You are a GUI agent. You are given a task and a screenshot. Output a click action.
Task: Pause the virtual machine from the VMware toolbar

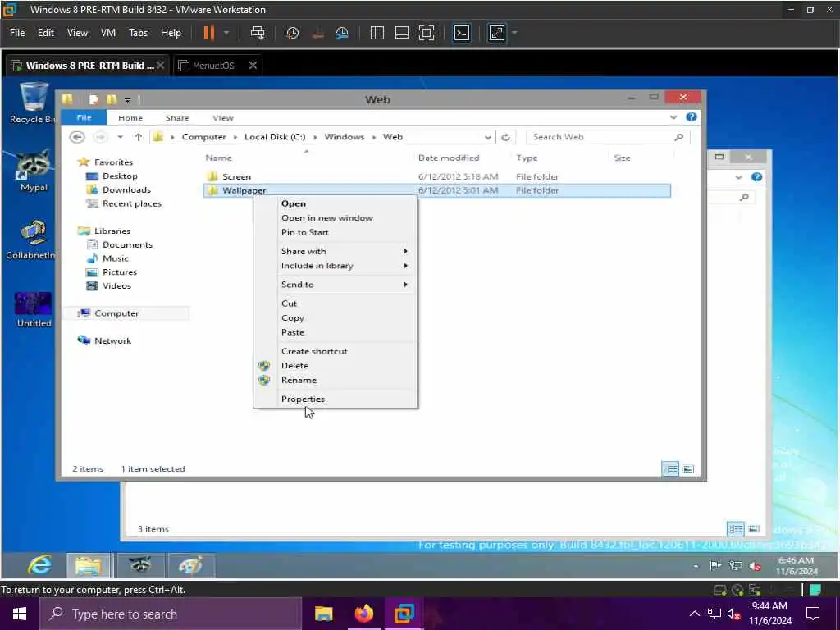209,33
